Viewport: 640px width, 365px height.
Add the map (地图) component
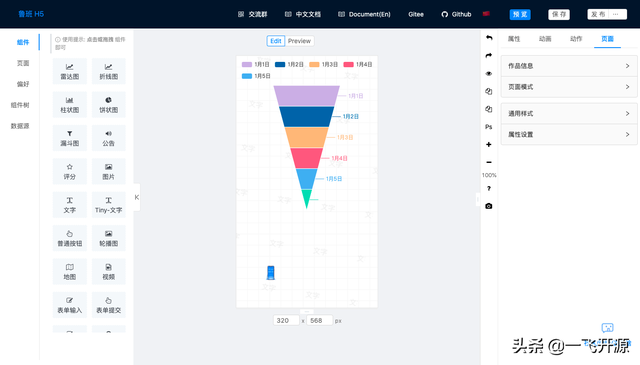click(x=69, y=272)
